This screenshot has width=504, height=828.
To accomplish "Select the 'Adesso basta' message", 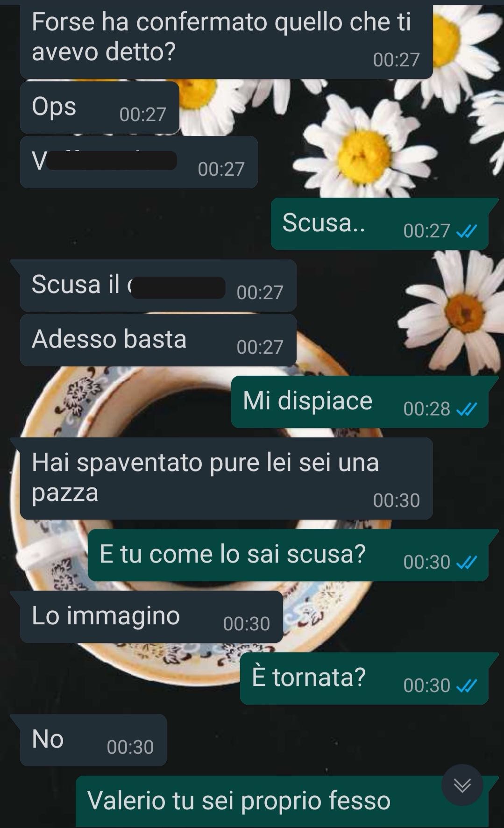I will (158, 340).
